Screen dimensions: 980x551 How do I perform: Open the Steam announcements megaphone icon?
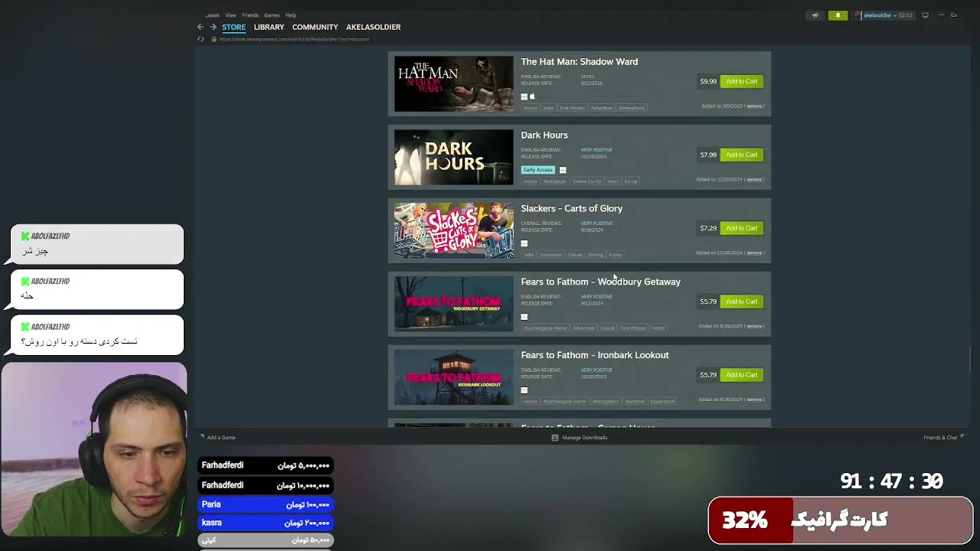(815, 15)
